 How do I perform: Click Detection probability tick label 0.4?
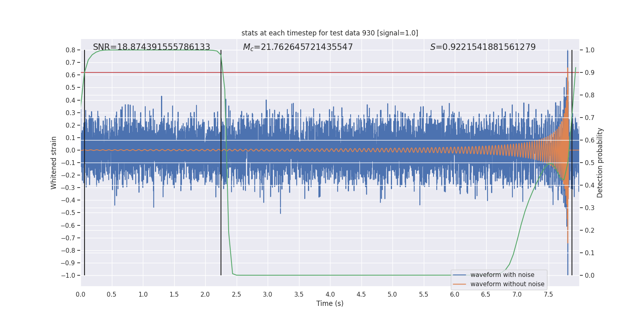pos(590,186)
